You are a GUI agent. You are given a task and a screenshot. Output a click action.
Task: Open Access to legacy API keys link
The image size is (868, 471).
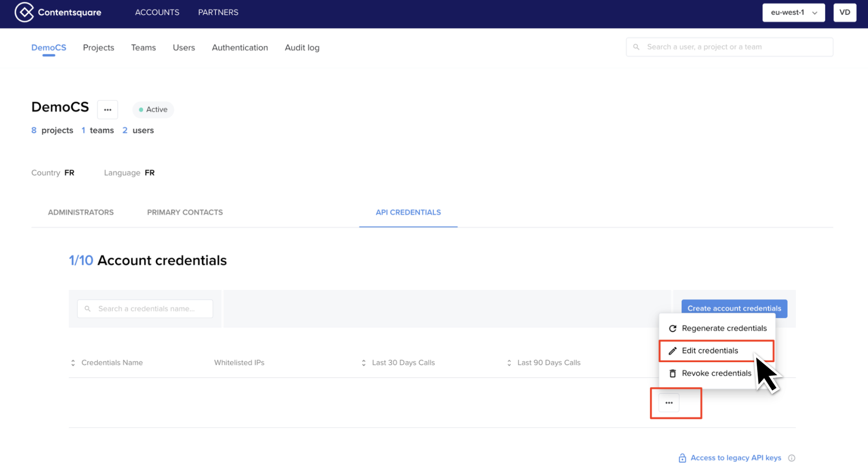pos(735,458)
